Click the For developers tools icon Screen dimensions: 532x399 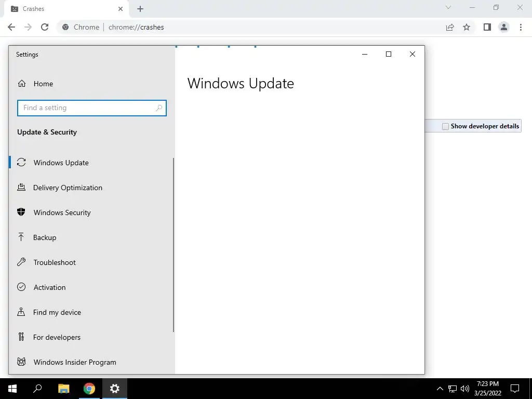pos(21,337)
